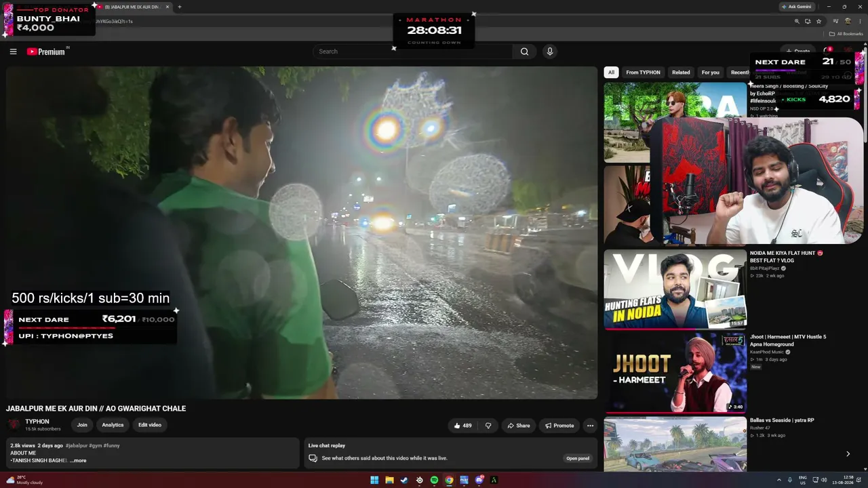Open the ENG US language switcher
This screenshot has width=868, height=488.
pyautogui.click(x=803, y=481)
